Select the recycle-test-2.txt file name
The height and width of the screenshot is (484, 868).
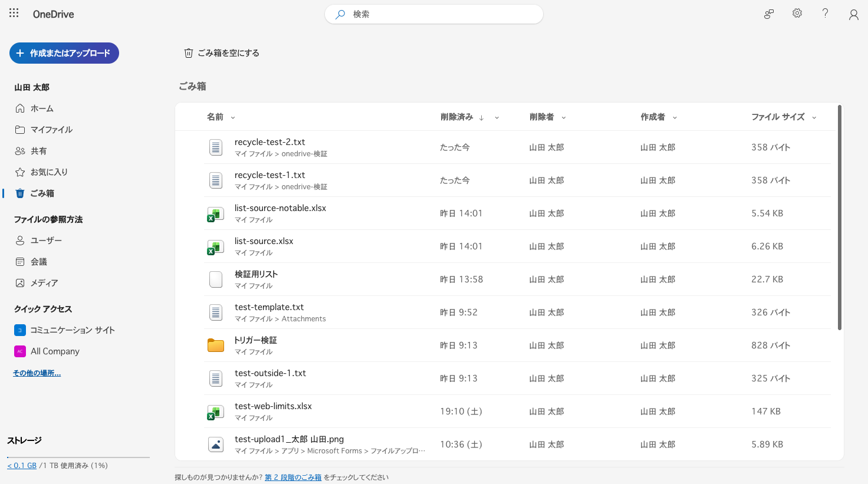point(270,142)
